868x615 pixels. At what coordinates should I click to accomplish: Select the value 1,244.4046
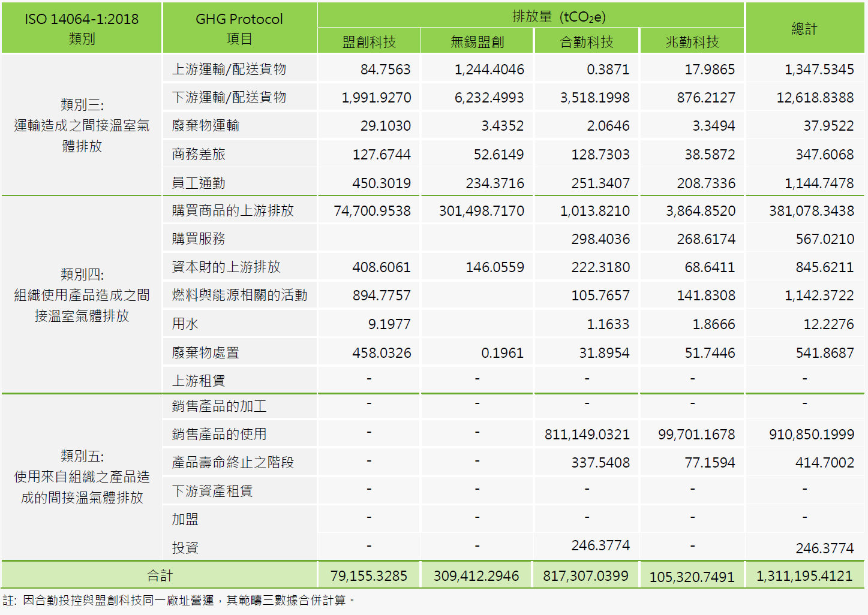click(x=489, y=70)
